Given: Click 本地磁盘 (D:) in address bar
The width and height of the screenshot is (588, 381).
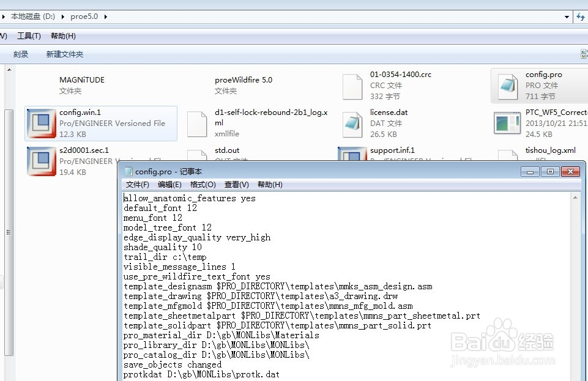Looking at the screenshot, I should point(33,17).
